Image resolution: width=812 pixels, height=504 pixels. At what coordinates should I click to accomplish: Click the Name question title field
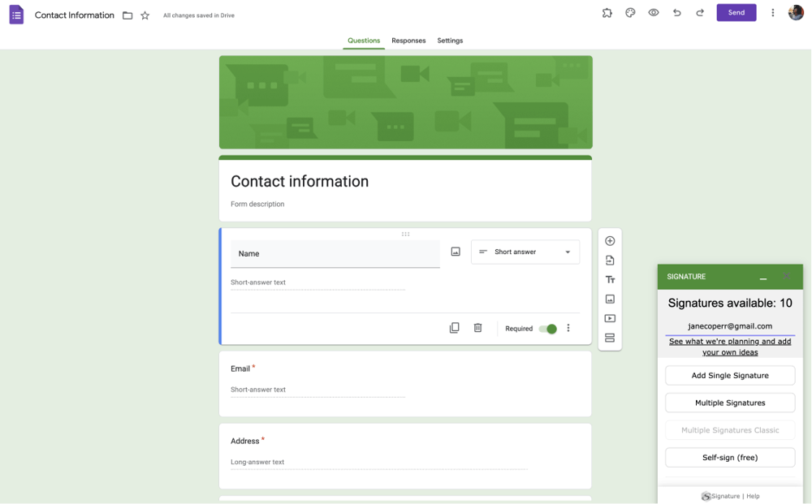[x=335, y=254]
